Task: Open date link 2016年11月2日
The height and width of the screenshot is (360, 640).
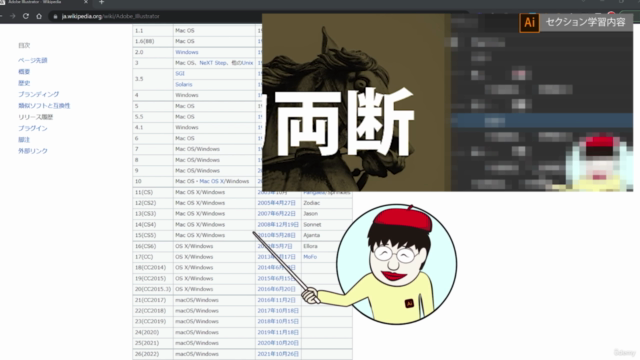Action: [276, 300]
